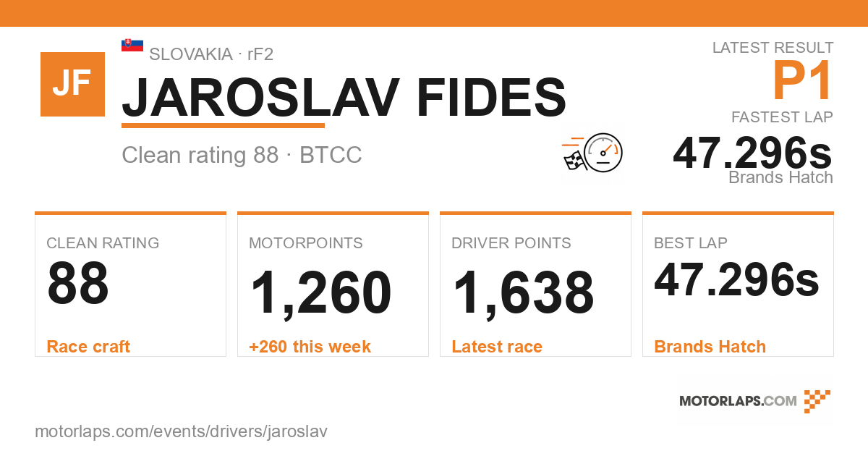Select the Clean Rating 88 card
868x456 pixels.
pos(130,284)
